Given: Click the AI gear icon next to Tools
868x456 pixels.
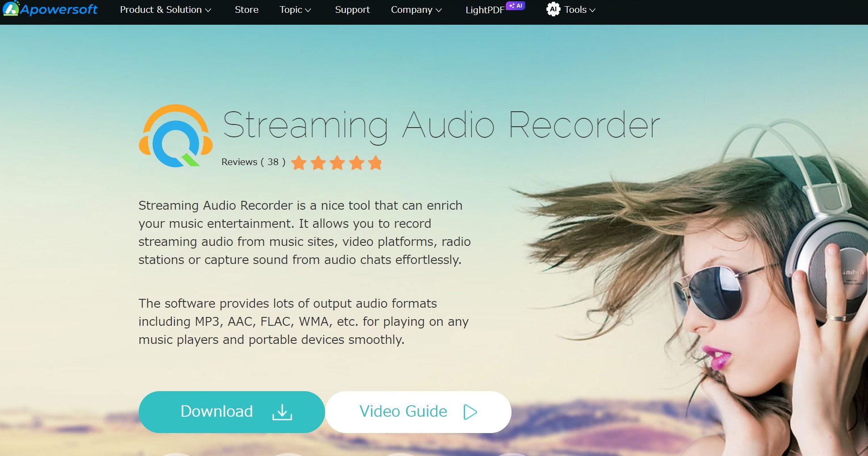Looking at the screenshot, I should pos(553,9).
